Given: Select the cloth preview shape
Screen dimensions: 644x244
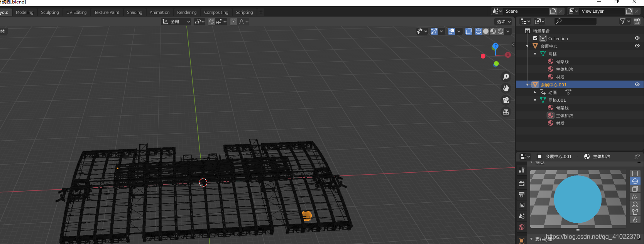Looking at the screenshot, I should 635,212.
